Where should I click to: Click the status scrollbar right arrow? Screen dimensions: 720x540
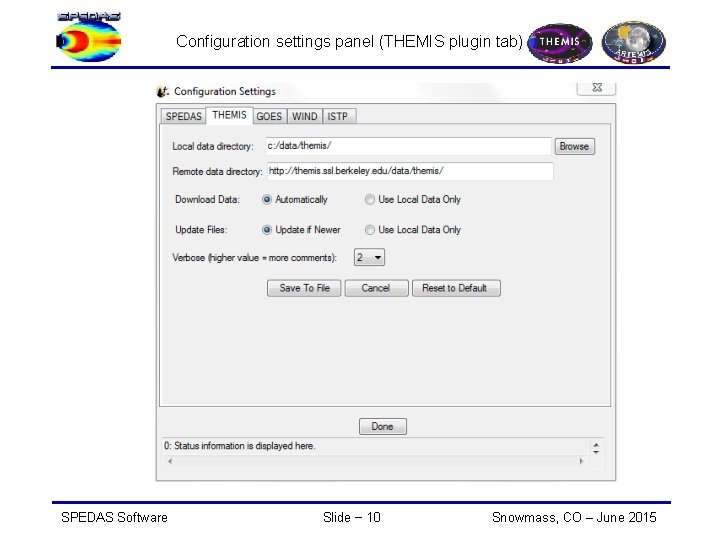(x=581, y=461)
